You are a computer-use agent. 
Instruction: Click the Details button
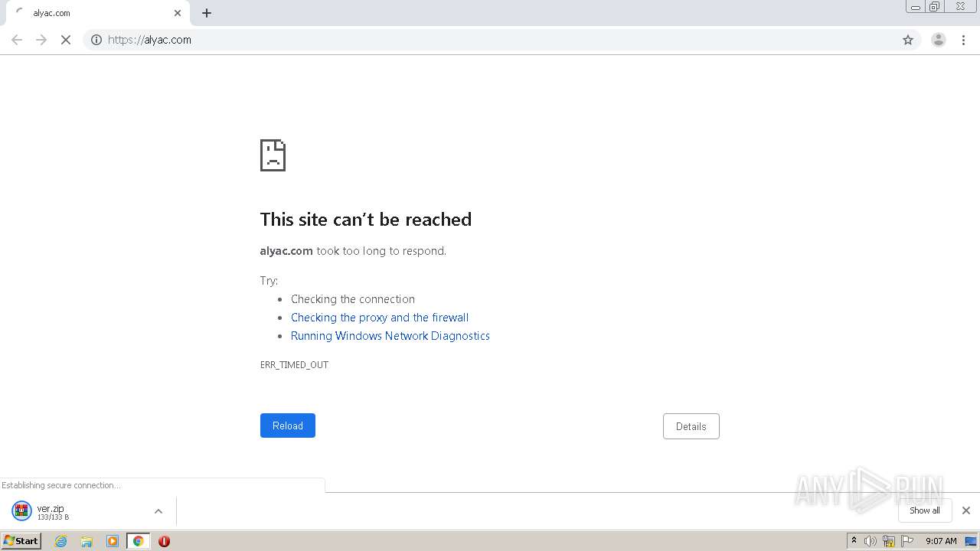click(x=691, y=426)
